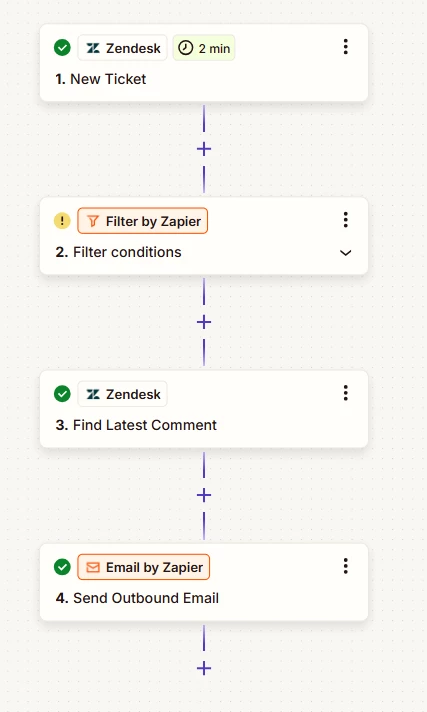
Task: Open the three-dot menu on New Ticket step
Action: tap(346, 47)
